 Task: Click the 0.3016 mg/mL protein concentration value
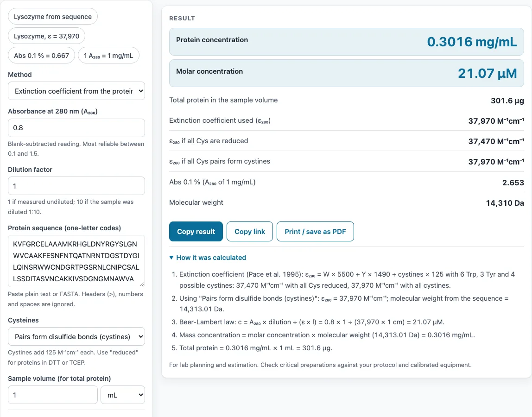(472, 42)
